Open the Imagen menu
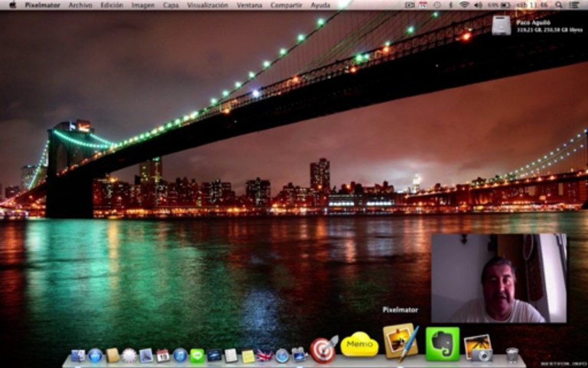This screenshot has width=588, height=368. tap(143, 5)
